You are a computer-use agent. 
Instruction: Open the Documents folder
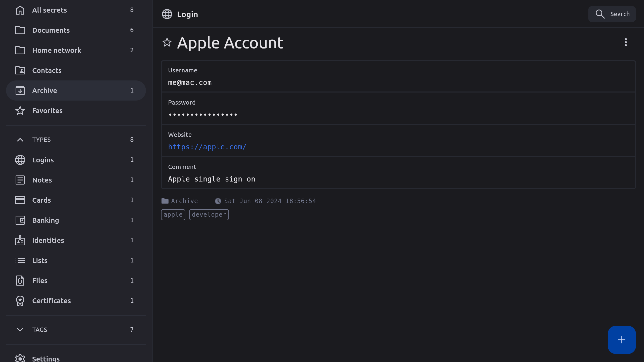click(51, 30)
